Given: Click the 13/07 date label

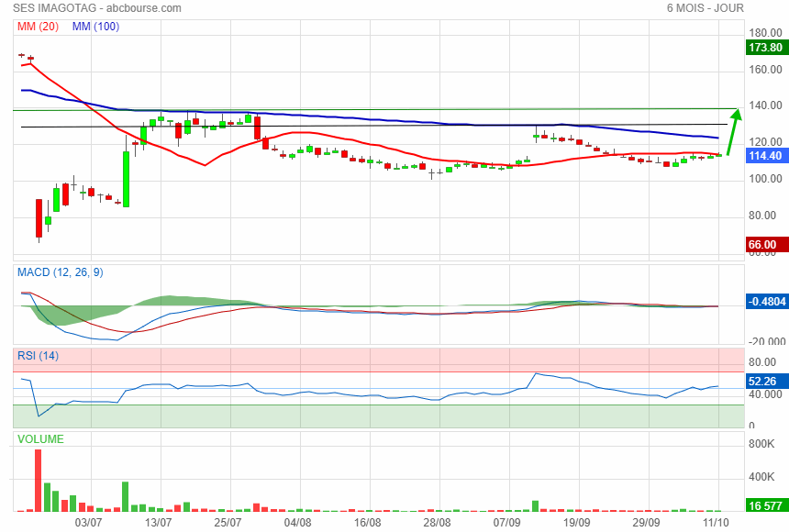Looking at the screenshot, I should point(159,523).
